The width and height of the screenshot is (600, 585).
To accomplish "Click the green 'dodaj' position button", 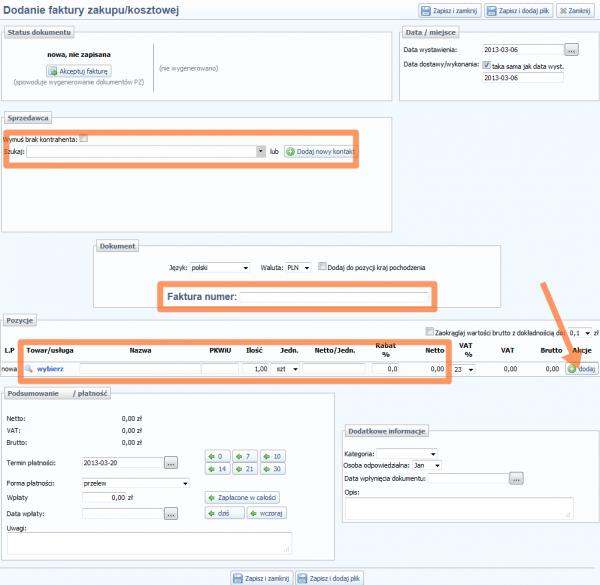I will tap(582, 369).
